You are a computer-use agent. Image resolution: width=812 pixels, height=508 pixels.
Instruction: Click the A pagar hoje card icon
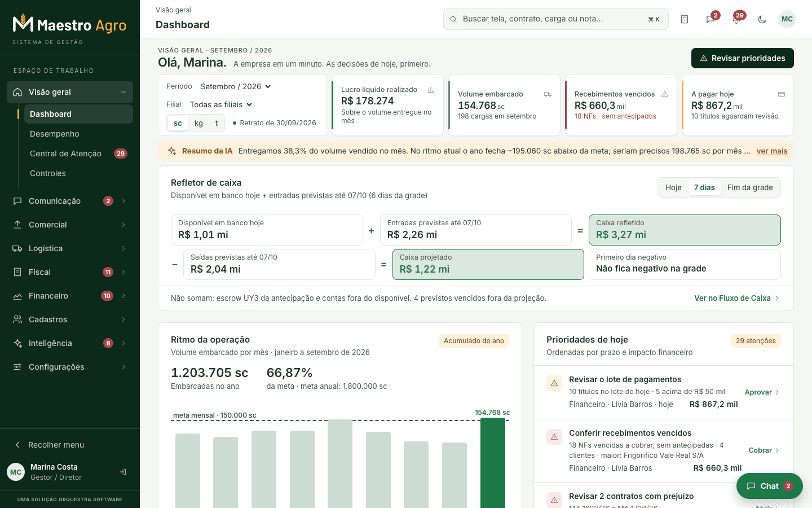click(782, 94)
